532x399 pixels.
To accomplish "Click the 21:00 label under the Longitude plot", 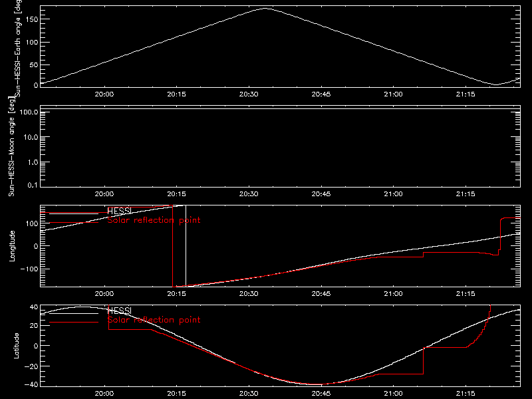I will 393,293.
